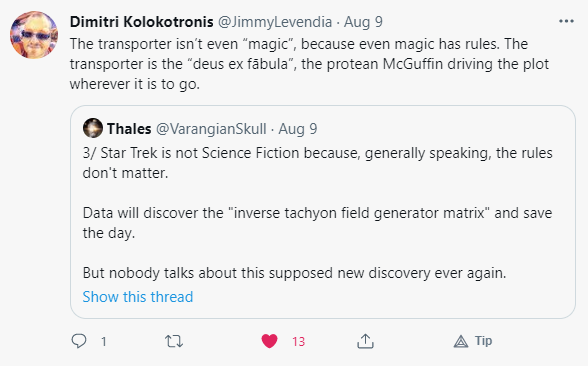This screenshot has height=366, width=588.
Task: Retweet using the retweet arrows icon
Action: [x=174, y=341]
